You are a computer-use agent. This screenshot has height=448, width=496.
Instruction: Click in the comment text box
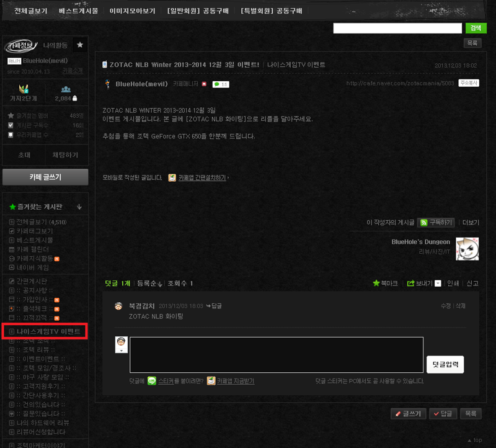coord(277,354)
